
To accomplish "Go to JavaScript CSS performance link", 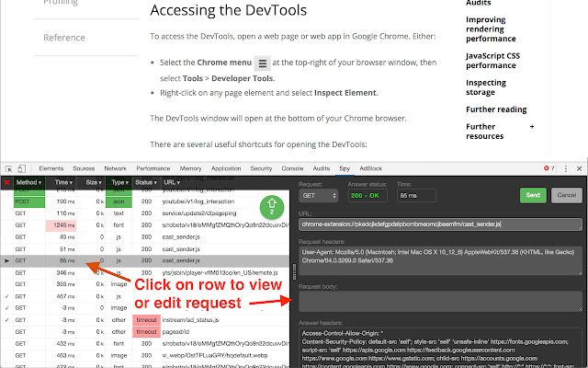I will pyautogui.click(x=492, y=61).
